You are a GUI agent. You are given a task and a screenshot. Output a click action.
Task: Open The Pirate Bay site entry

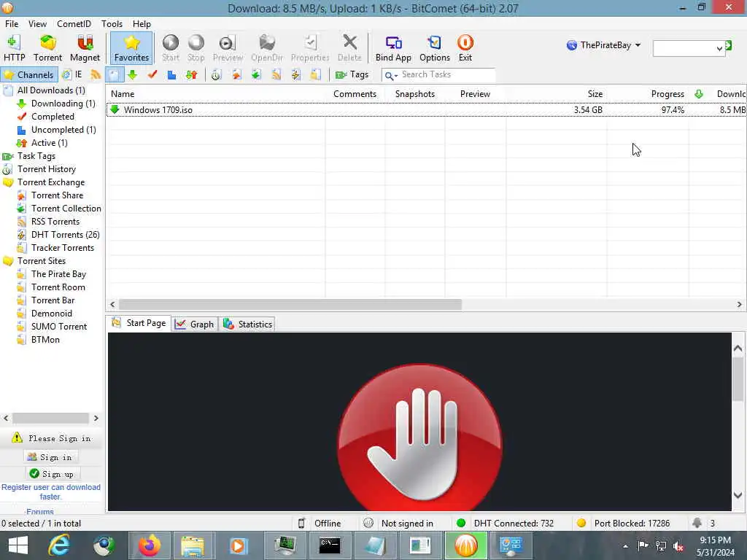pyautogui.click(x=58, y=274)
